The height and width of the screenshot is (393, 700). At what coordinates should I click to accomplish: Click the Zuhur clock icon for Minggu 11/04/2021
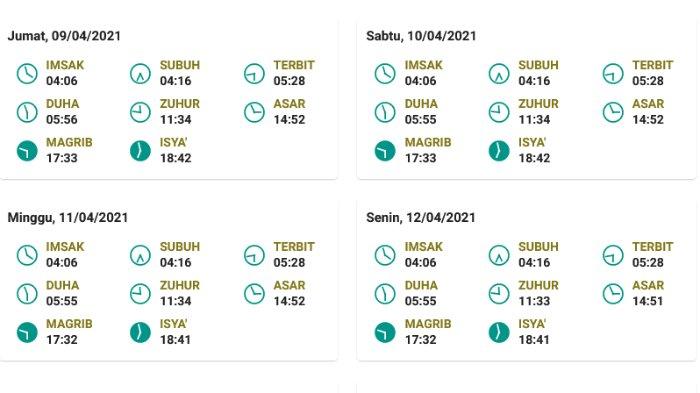tap(141, 294)
